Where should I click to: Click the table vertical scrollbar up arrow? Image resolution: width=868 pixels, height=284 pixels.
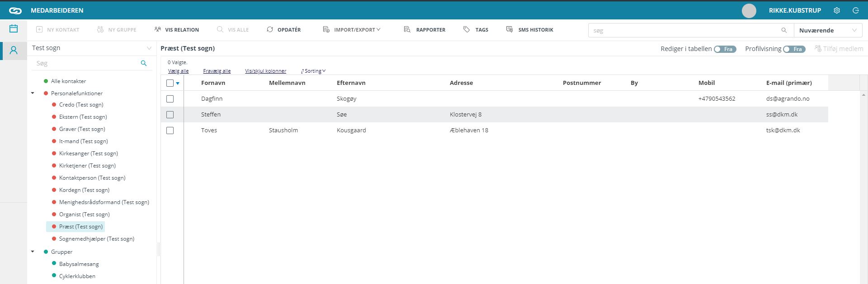click(864, 95)
